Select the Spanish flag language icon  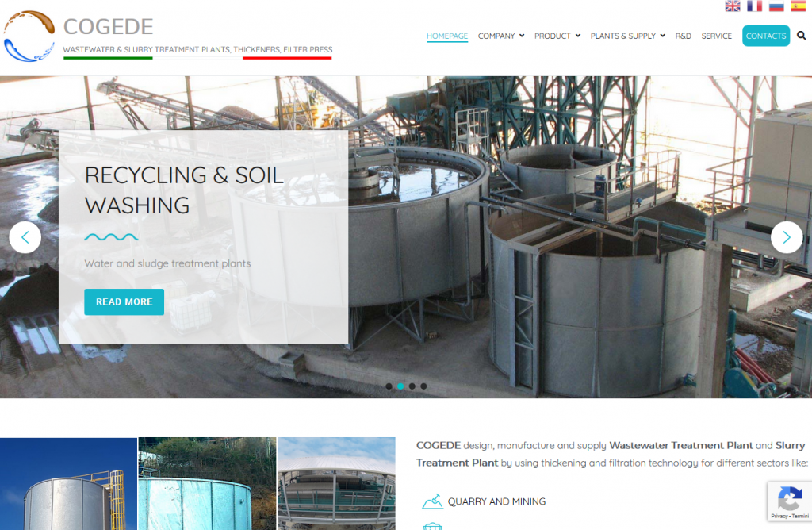tap(798, 6)
